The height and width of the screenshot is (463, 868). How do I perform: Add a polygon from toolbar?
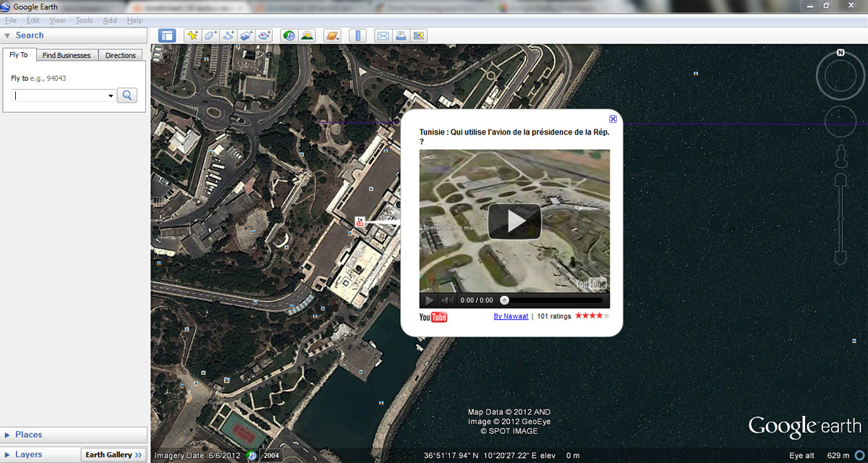(x=210, y=35)
